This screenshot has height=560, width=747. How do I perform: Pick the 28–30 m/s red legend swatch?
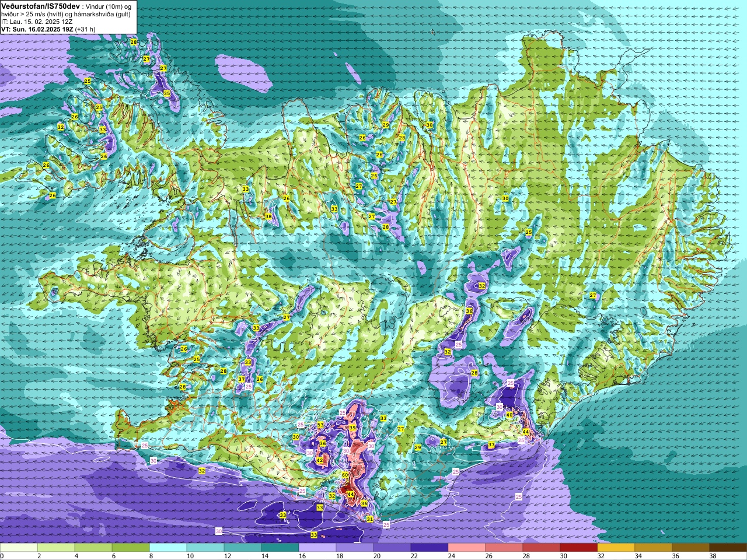542,548
